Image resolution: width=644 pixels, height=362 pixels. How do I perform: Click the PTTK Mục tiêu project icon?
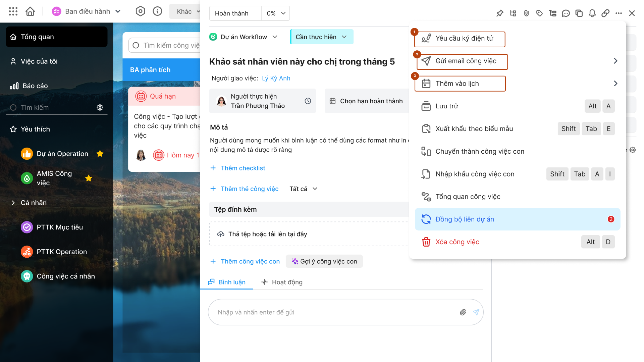27,227
